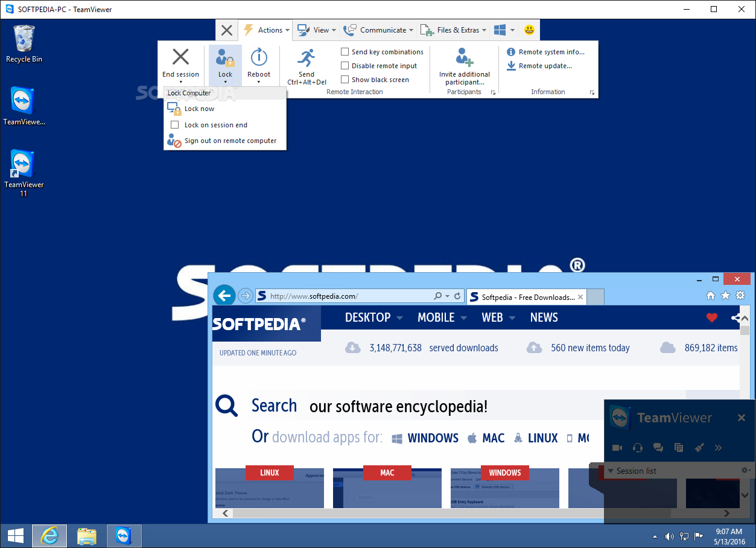Click WINDOWS download apps link
The image size is (756, 548).
click(x=425, y=438)
